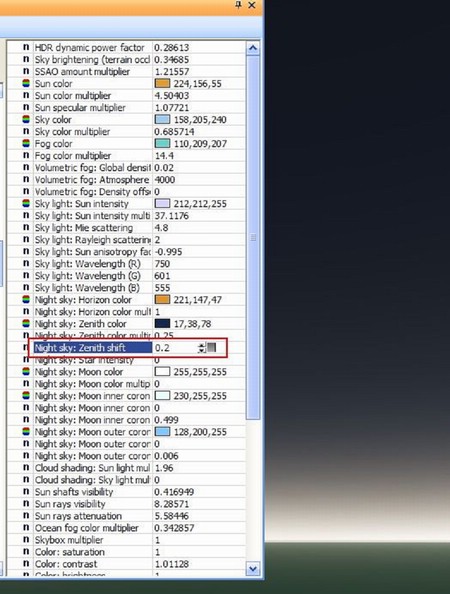Select the Ocean fog color multiplier row

127,528
